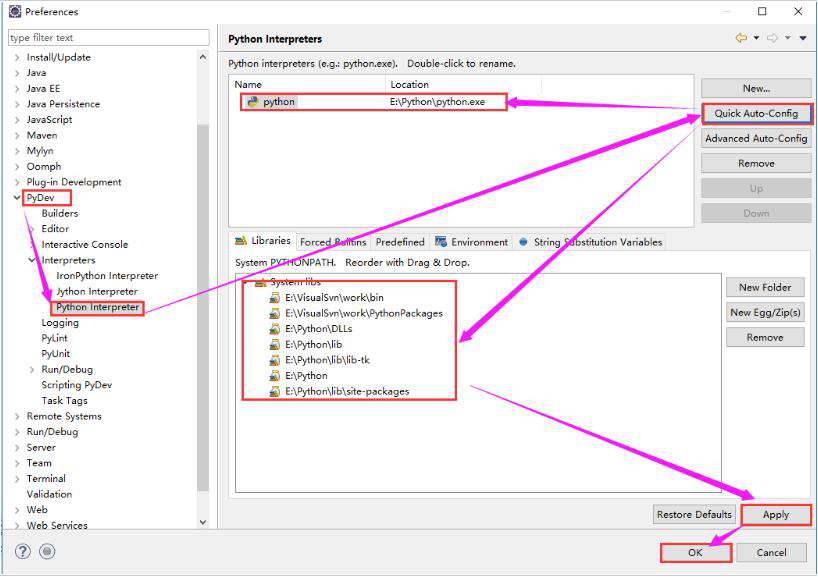Click the tree scrollbar down arrow

click(x=202, y=522)
